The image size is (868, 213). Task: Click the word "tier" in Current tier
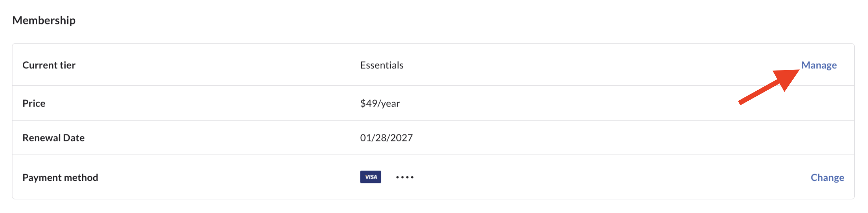click(67, 65)
